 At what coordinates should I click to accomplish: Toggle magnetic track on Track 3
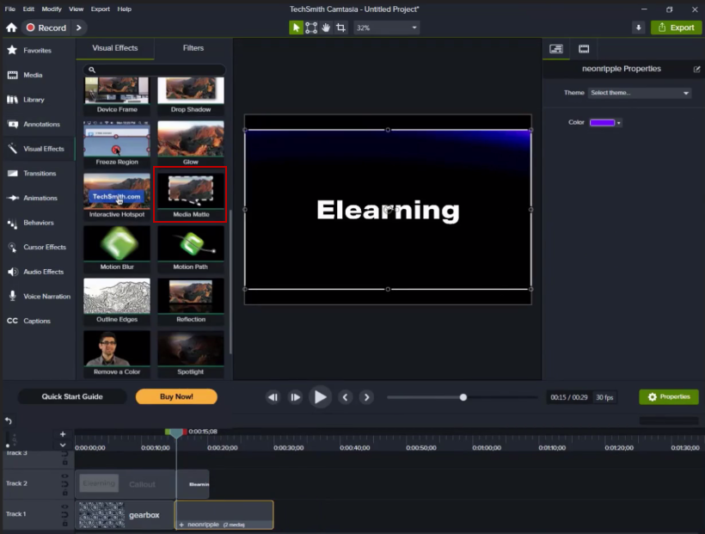tap(65, 454)
